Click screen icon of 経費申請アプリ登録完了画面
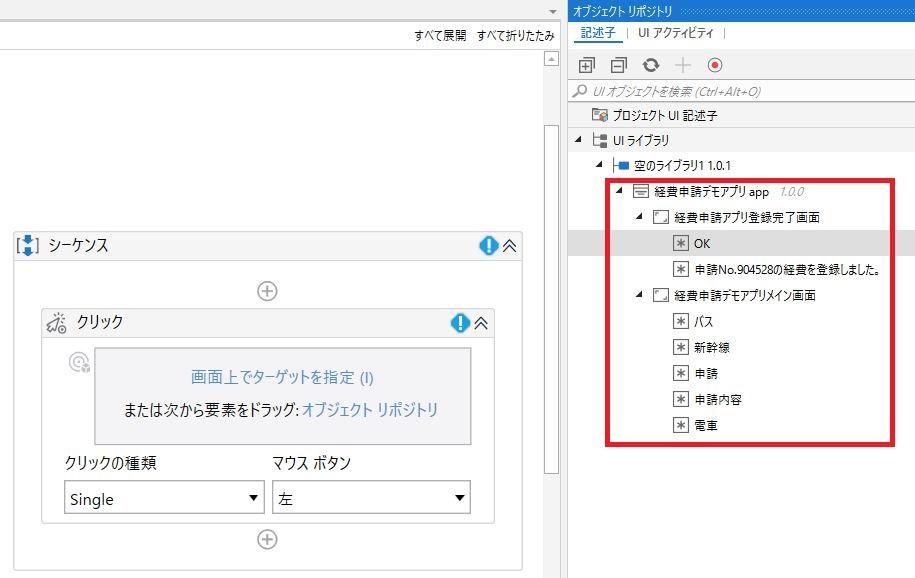The height and width of the screenshot is (578, 915). click(661, 218)
